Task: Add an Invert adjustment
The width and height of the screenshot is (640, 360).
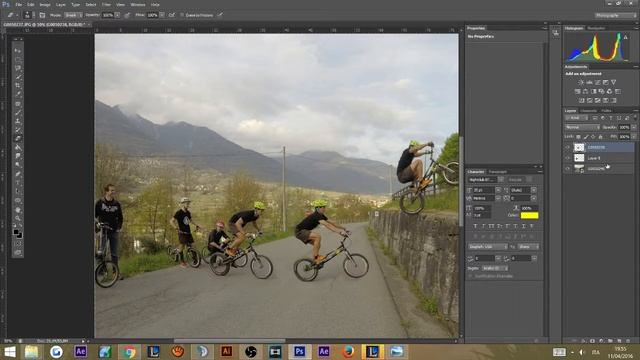Action: (581, 100)
